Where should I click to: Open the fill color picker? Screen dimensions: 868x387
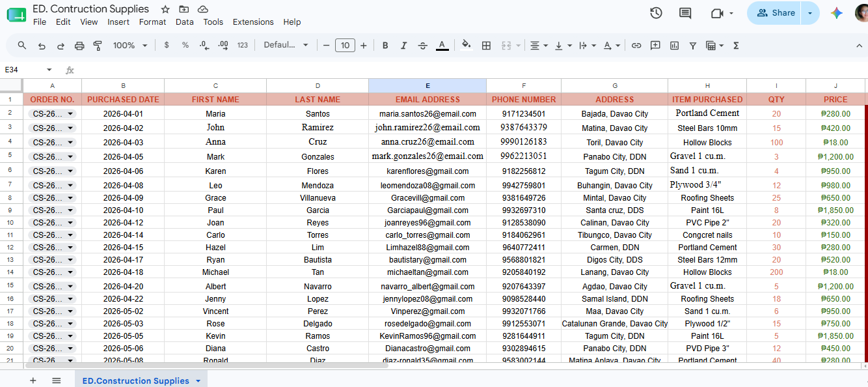point(466,46)
